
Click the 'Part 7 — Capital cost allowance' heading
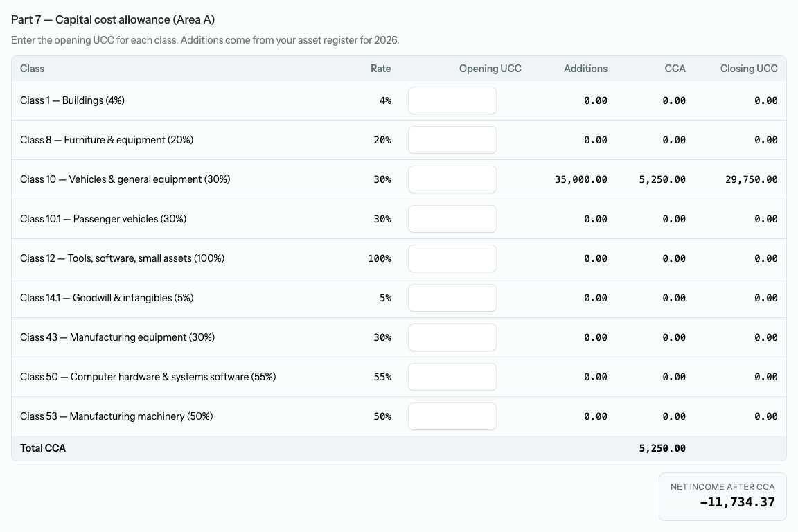(113, 20)
